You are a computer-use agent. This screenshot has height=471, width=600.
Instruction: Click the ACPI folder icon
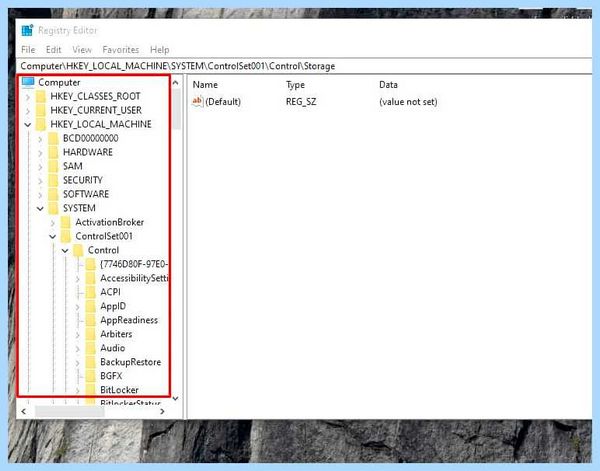coord(91,292)
